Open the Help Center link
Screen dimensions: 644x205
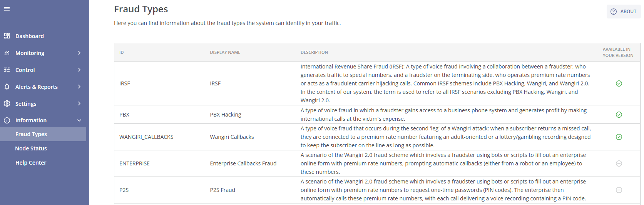coord(31,163)
